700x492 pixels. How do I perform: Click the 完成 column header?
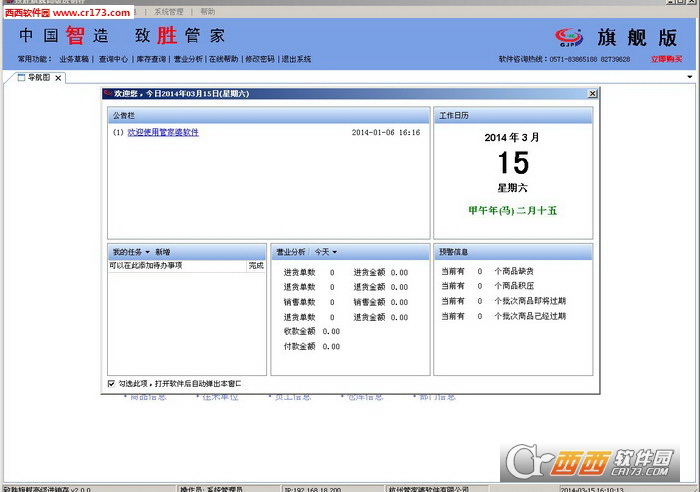[x=256, y=266]
